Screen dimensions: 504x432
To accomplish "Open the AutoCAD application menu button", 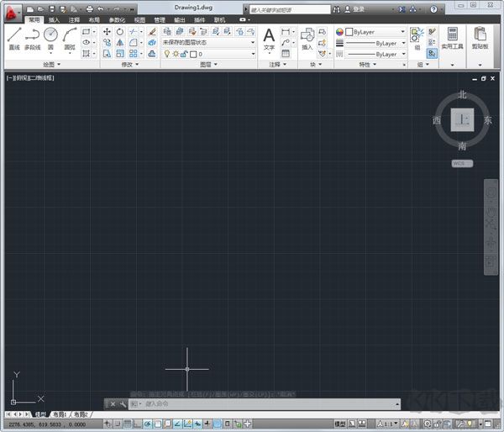I will point(13,13).
